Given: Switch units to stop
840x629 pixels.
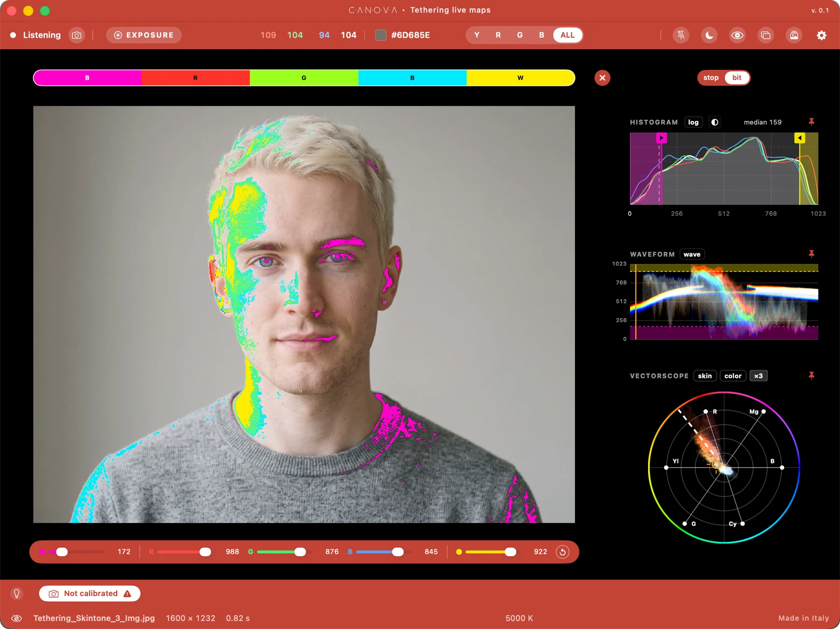Looking at the screenshot, I should [x=711, y=78].
